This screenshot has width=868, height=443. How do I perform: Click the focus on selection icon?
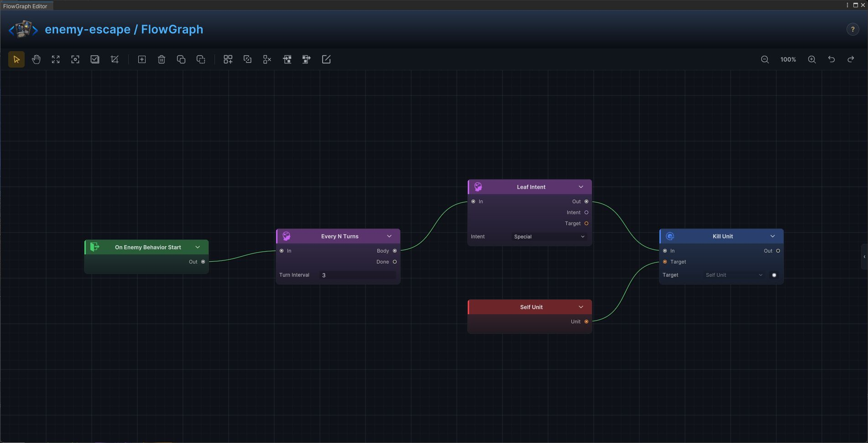point(75,59)
